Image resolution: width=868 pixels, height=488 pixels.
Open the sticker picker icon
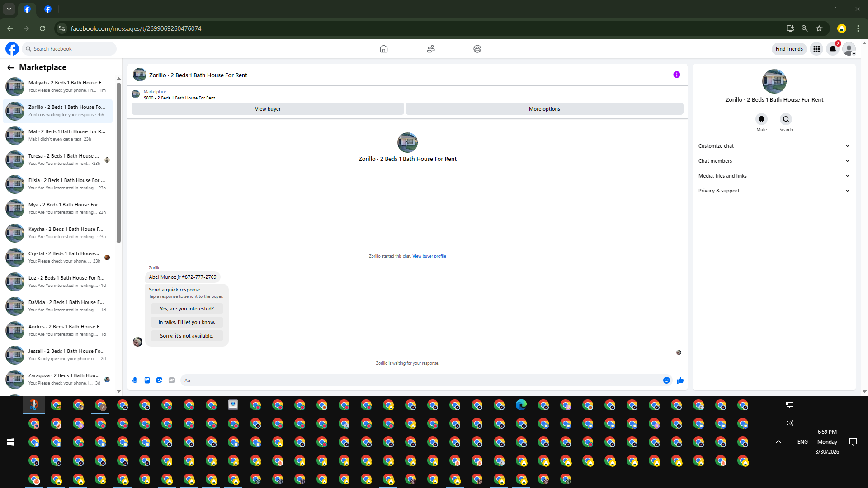tap(159, 380)
